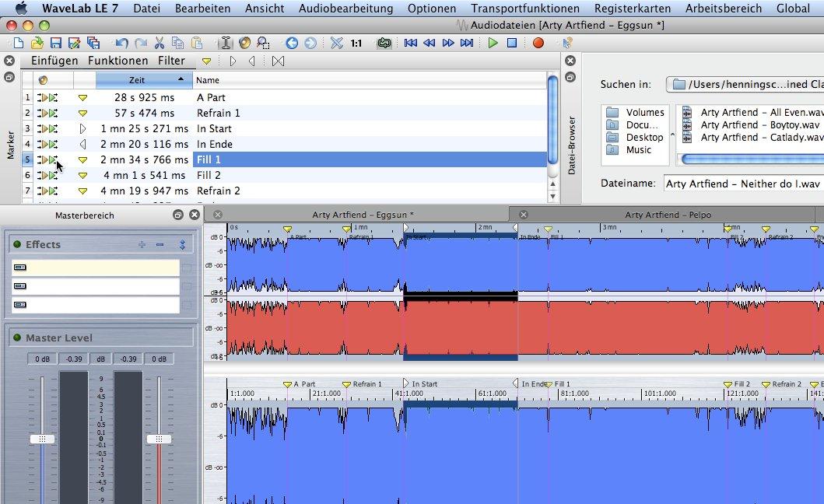Open the Funktionen menu in Marker panel
824x504 pixels.
pyautogui.click(x=118, y=61)
